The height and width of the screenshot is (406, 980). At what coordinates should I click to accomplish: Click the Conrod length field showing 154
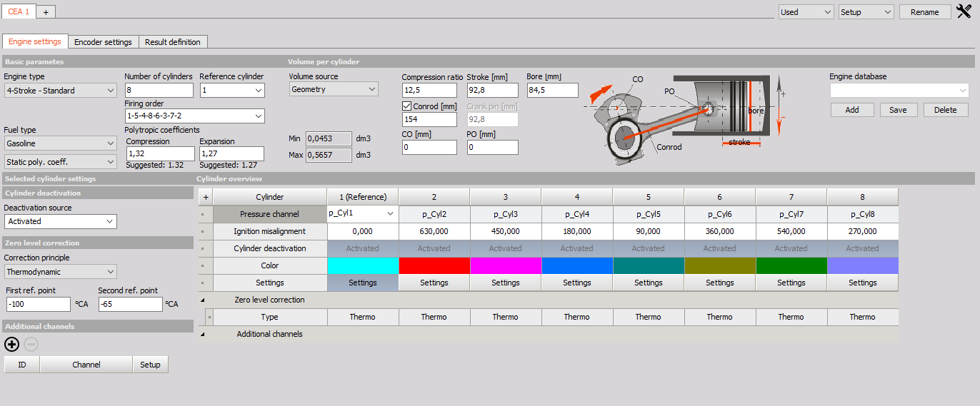tap(429, 120)
